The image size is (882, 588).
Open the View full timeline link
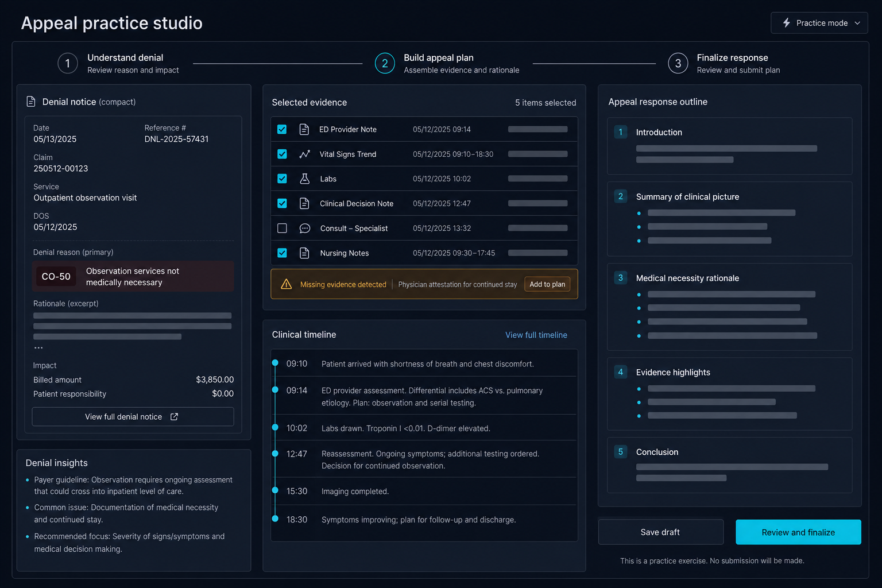tap(536, 335)
